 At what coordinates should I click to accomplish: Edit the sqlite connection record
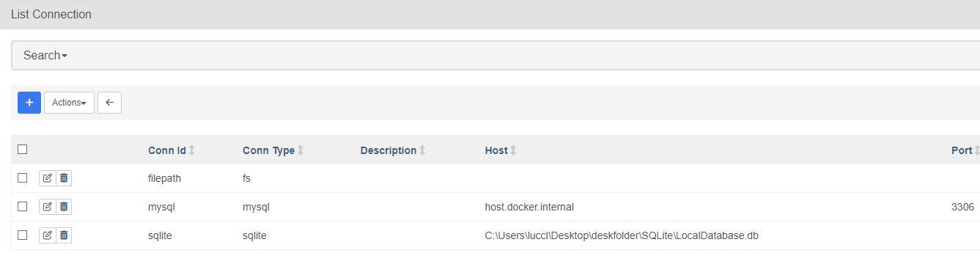tap(48, 235)
